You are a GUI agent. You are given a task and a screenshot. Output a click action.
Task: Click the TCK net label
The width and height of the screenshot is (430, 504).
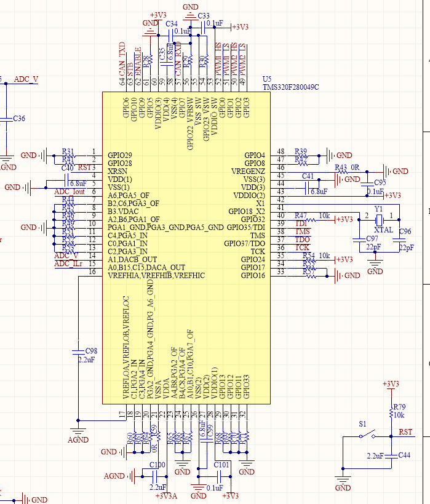(302, 248)
